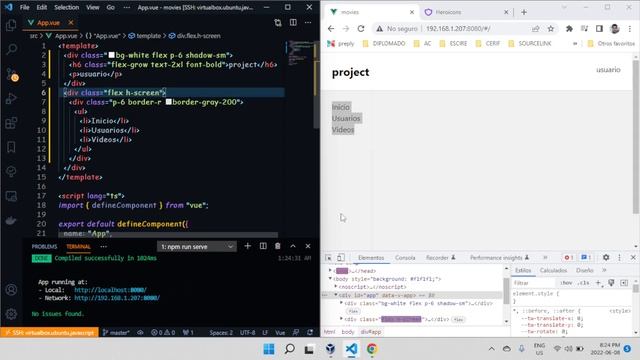Open the DIPLOMADO bookmark folder
The image size is (640, 360).
(384, 43)
